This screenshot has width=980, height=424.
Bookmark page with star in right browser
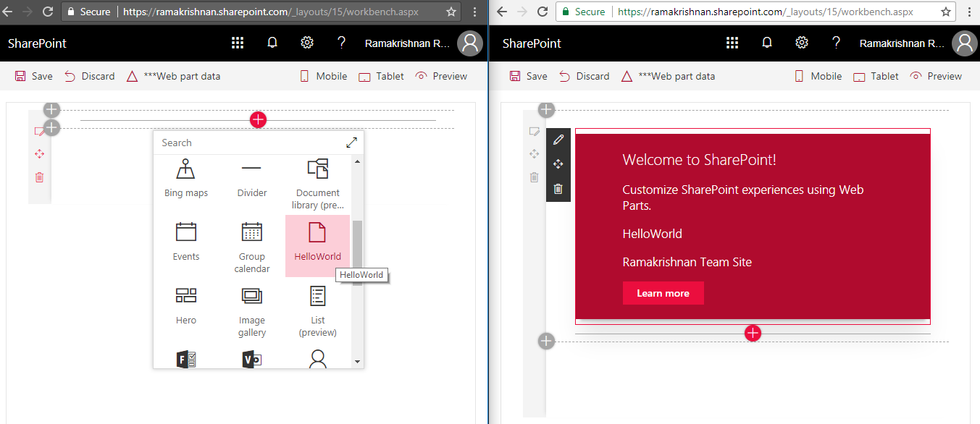click(946, 12)
